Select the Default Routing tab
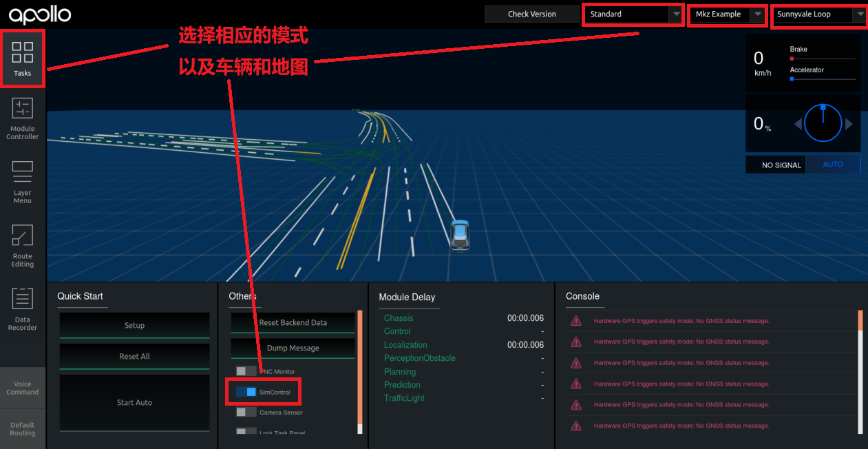868x449 pixels. click(x=23, y=428)
